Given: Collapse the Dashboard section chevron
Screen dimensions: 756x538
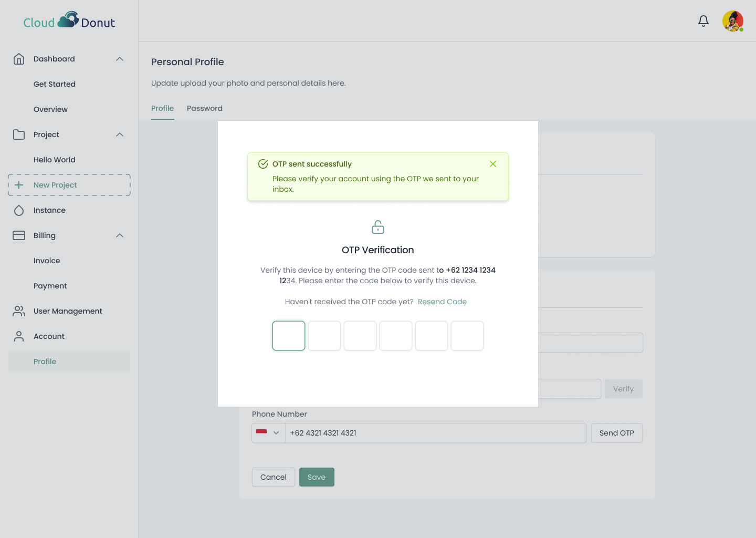Looking at the screenshot, I should (120, 59).
